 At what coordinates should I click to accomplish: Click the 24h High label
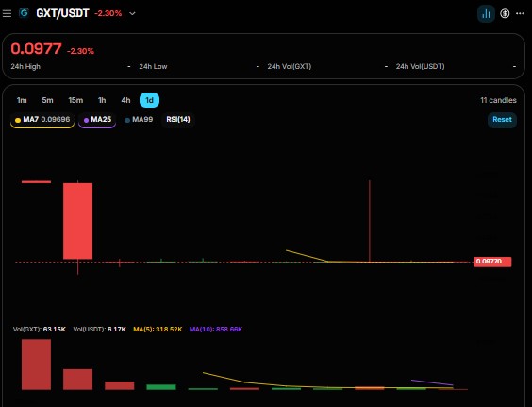click(25, 67)
